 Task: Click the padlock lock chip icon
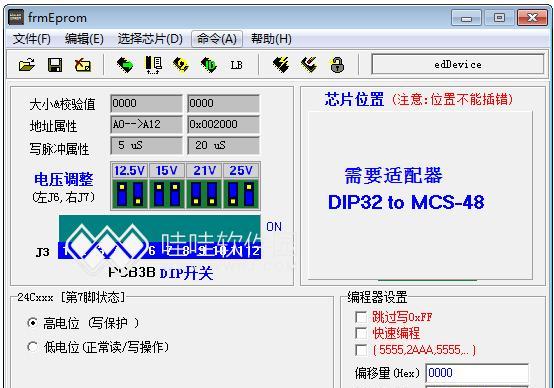(x=337, y=65)
